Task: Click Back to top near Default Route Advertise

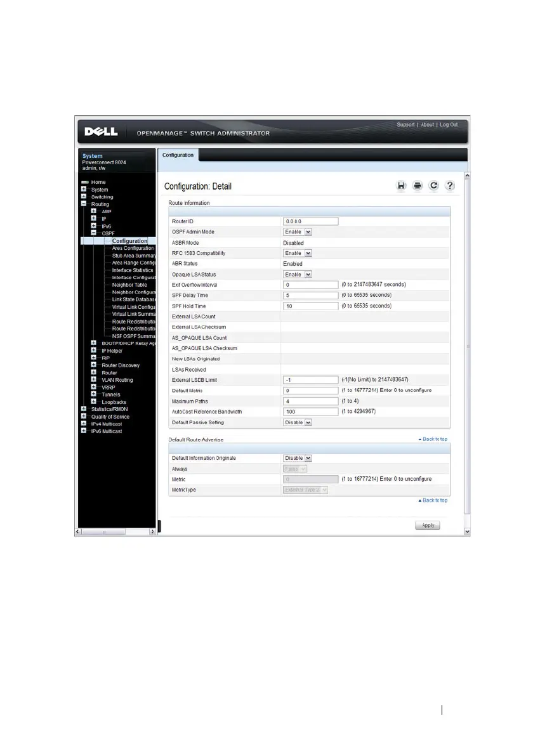Action: coord(433,440)
